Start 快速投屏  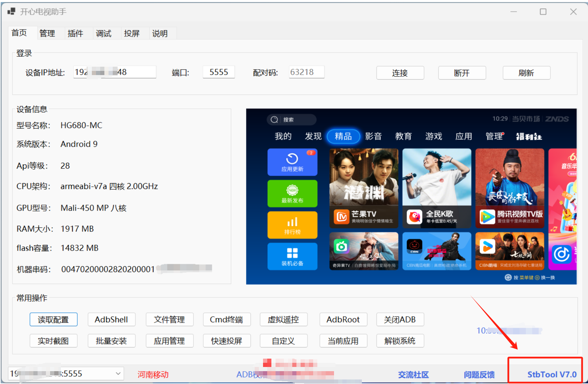[227, 341]
